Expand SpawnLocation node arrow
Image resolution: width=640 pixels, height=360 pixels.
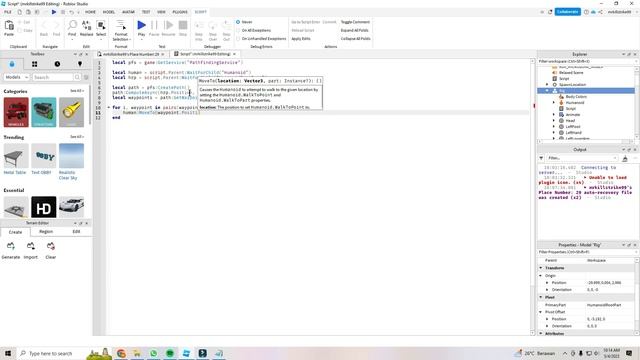[547, 84]
